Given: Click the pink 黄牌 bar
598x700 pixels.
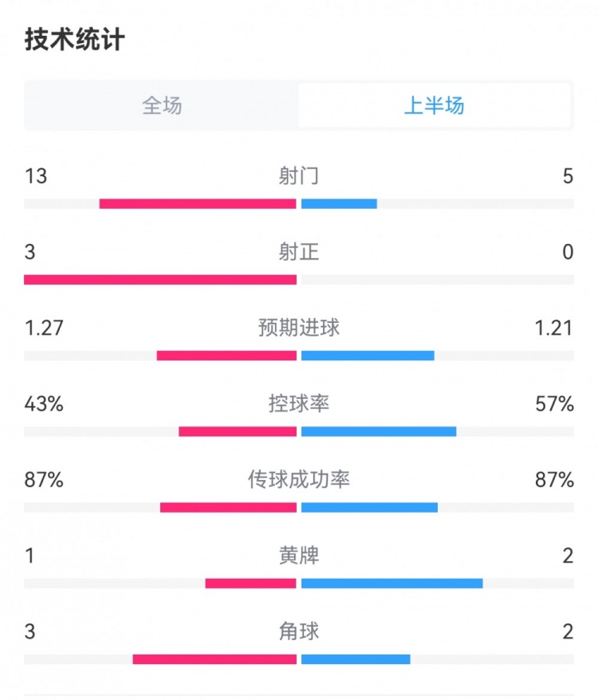Looking at the screenshot, I should tap(250, 584).
